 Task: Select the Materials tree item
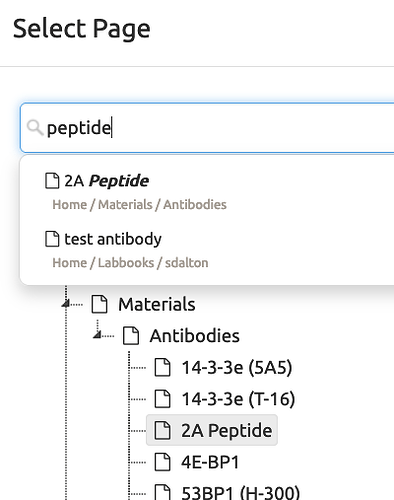[x=157, y=304]
